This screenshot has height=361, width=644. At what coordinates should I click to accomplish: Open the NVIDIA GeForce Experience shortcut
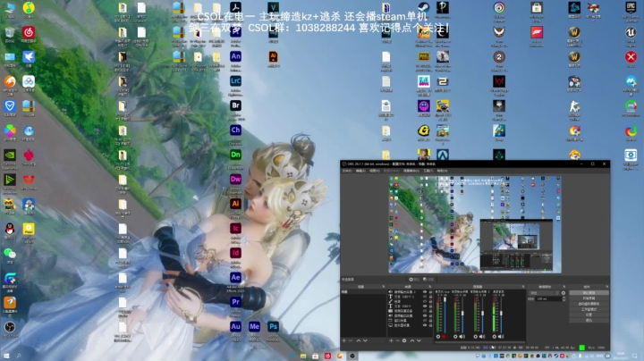click(10, 155)
